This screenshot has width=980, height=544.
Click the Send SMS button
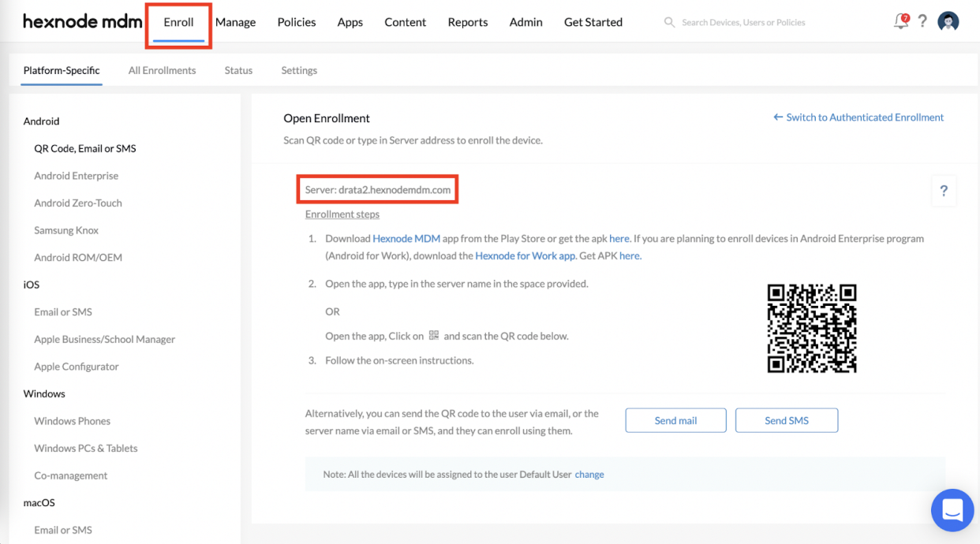787,420
